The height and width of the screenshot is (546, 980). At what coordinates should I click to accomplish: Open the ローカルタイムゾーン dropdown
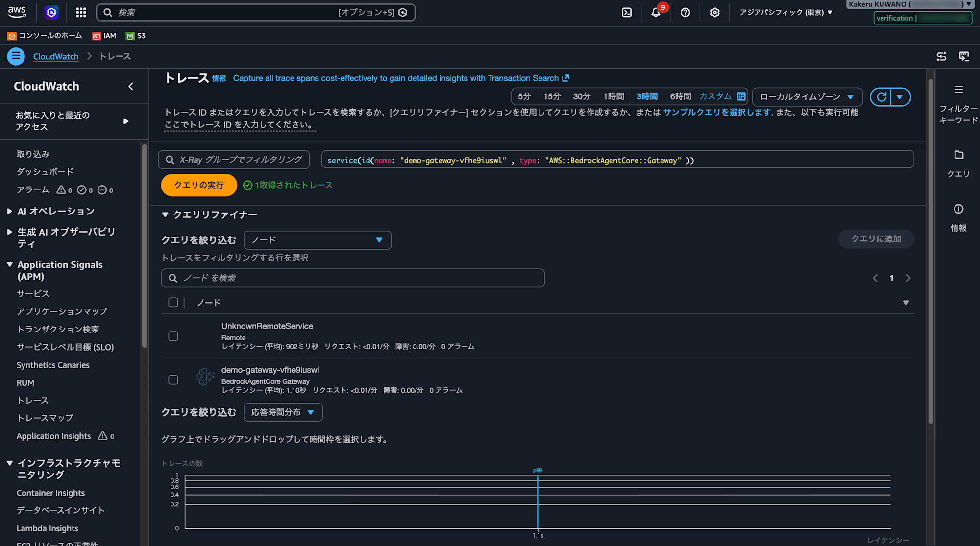click(808, 97)
